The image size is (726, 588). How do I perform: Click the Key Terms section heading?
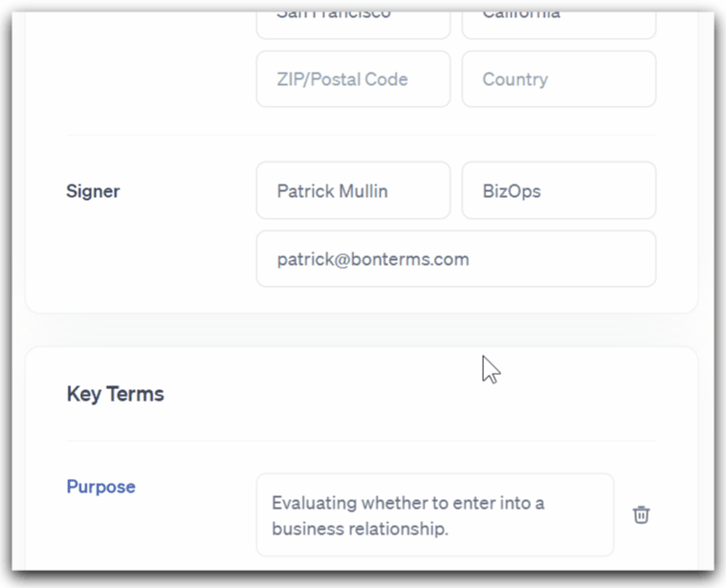(x=115, y=394)
